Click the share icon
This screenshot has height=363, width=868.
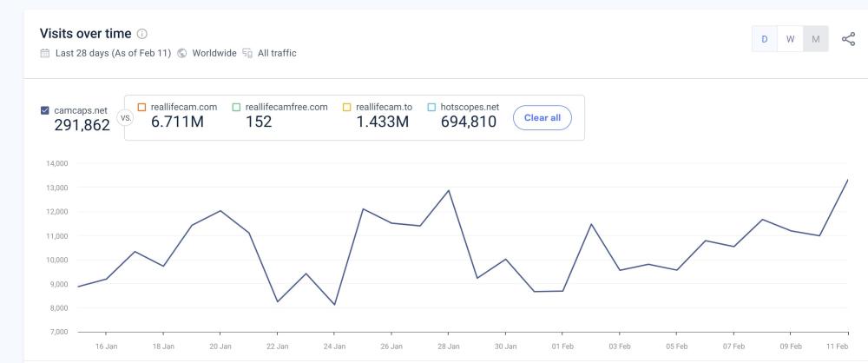point(848,38)
